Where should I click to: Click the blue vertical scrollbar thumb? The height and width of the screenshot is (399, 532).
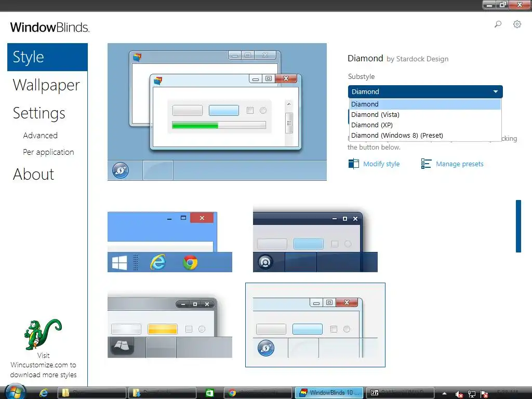tap(518, 226)
